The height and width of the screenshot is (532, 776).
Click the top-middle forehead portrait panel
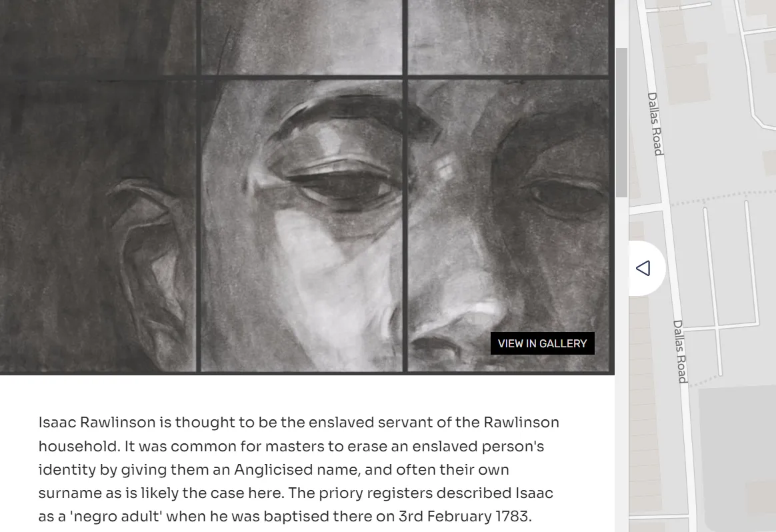click(302, 37)
